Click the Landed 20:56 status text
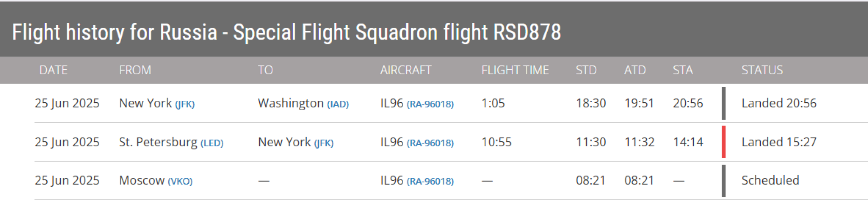Screen dimensions: 868x211 point(779,103)
